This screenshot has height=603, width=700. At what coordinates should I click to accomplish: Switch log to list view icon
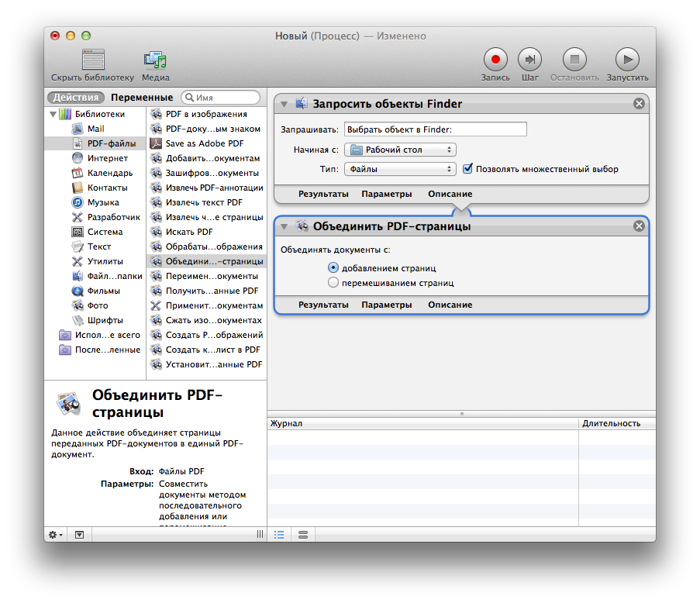pyautogui.click(x=280, y=535)
